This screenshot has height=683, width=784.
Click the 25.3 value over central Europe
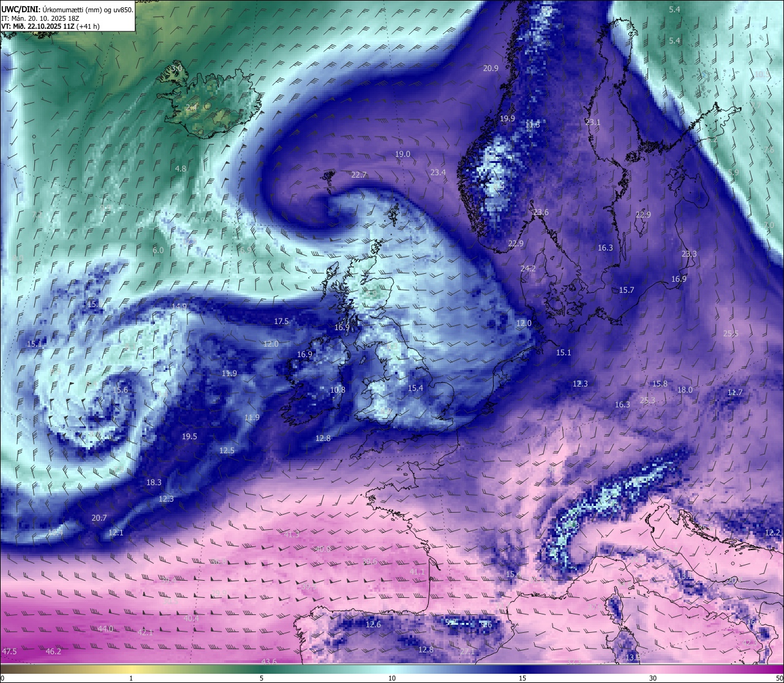point(647,401)
